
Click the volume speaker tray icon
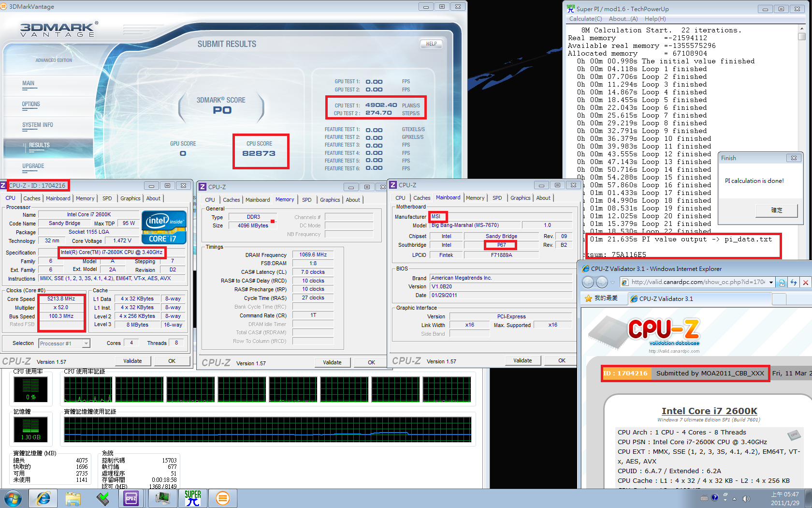[746, 498]
